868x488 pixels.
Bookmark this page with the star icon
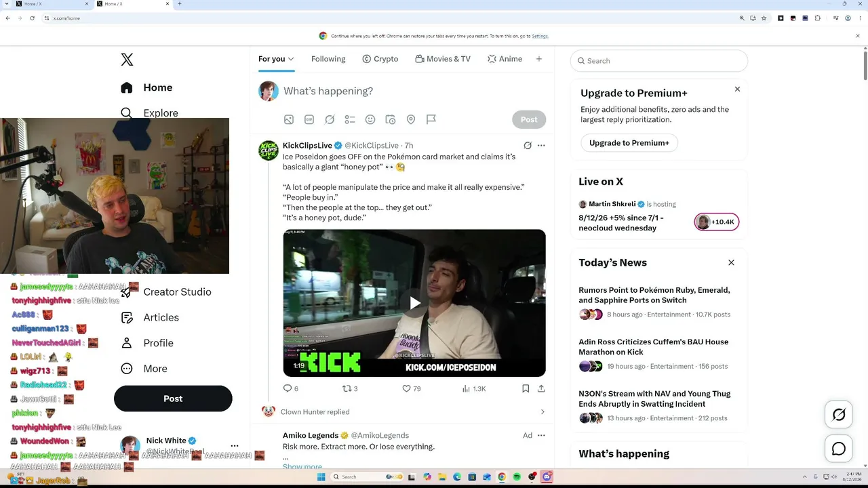764,18
